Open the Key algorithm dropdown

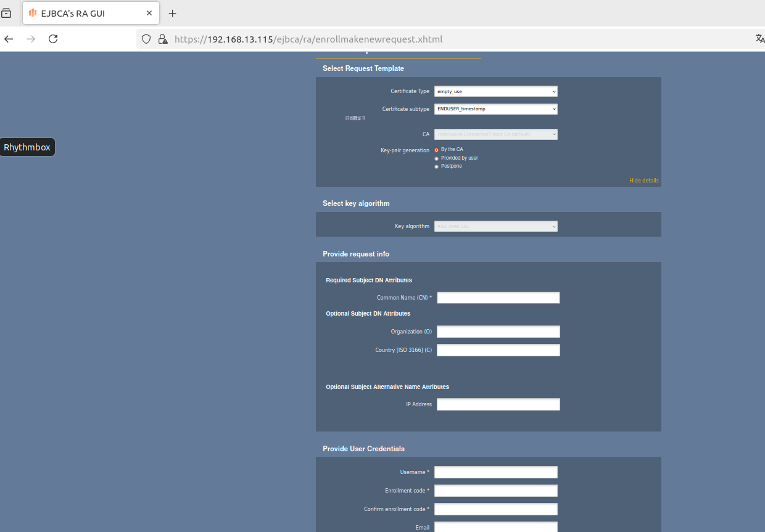tap(495, 226)
